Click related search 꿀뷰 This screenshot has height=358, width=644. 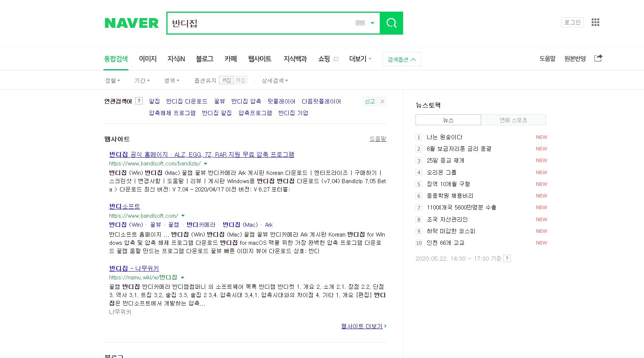pyautogui.click(x=219, y=101)
